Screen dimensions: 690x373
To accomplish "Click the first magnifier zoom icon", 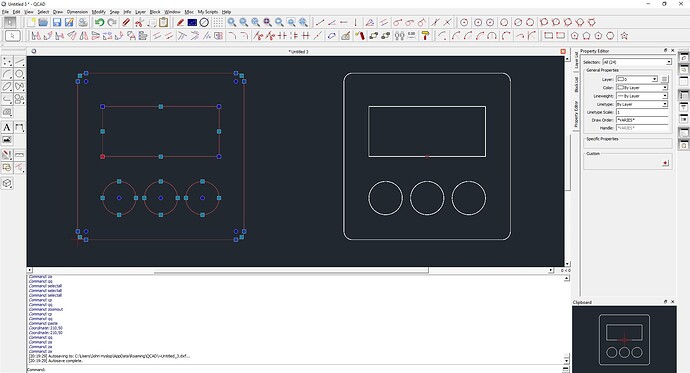I will coord(231,22).
